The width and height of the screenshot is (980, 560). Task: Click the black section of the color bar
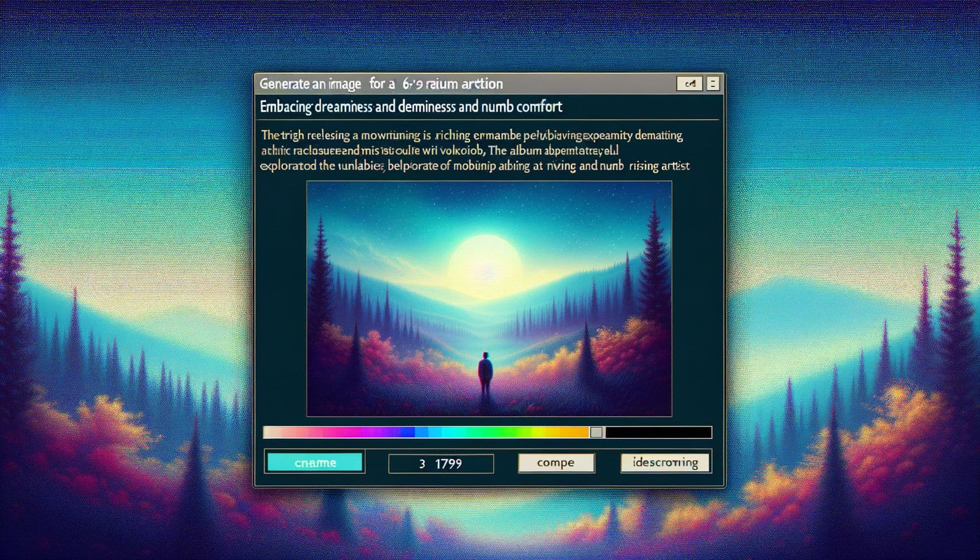(658, 433)
